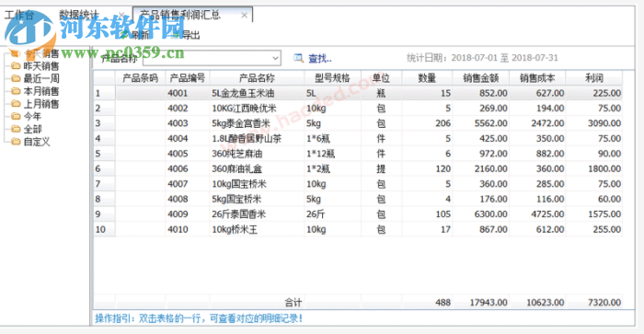Image resolution: width=644 pixels, height=334 pixels.
Task: Click the 26斤 specification cell
Action: point(333,214)
